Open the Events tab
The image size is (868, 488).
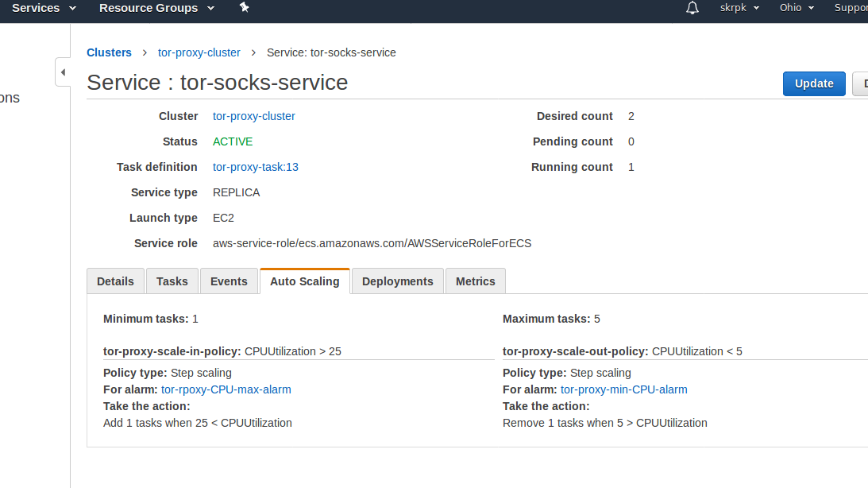(x=229, y=281)
